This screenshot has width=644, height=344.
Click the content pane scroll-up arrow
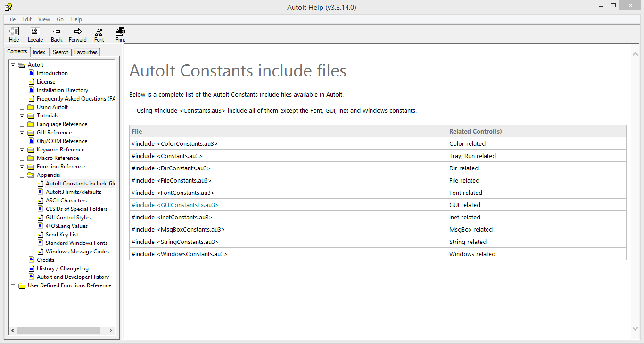pos(635,55)
